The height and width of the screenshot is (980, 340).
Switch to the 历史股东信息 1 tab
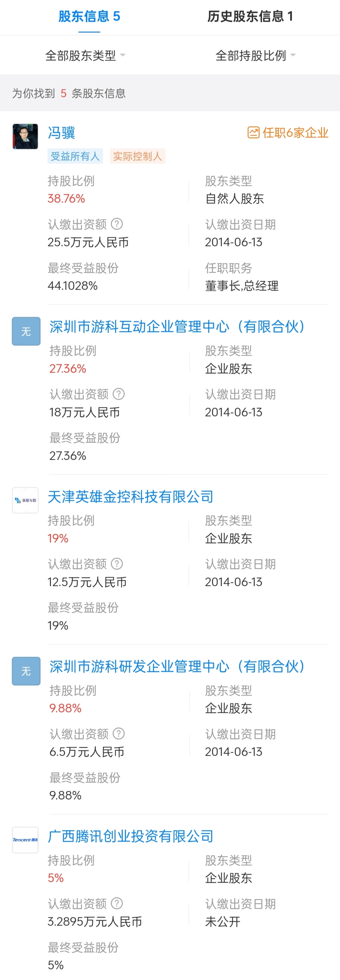250,16
